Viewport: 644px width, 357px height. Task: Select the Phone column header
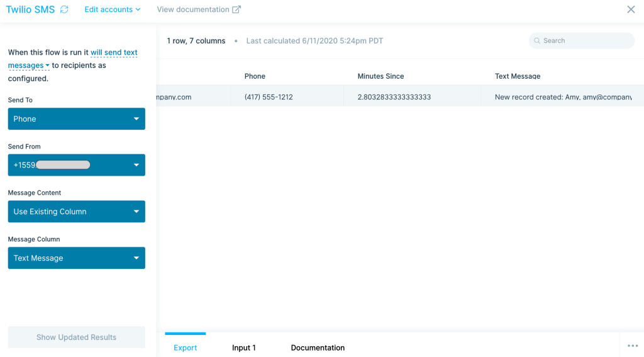(x=255, y=76)
